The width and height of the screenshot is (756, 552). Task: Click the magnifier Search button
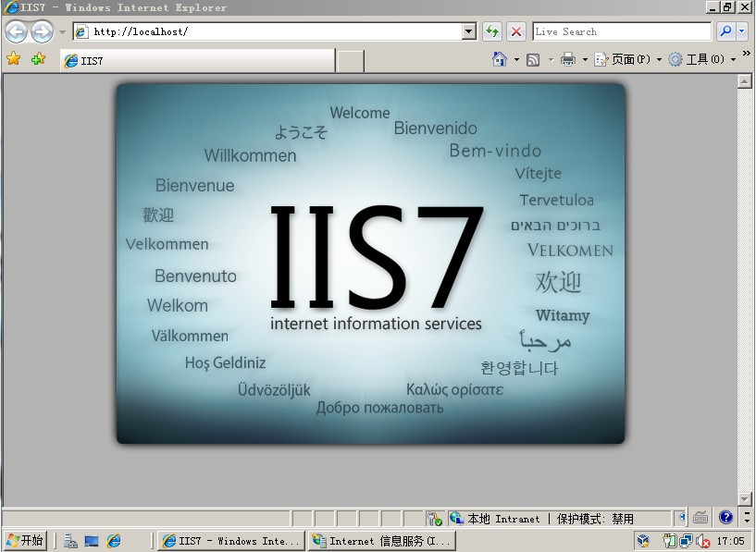point(725,31)
